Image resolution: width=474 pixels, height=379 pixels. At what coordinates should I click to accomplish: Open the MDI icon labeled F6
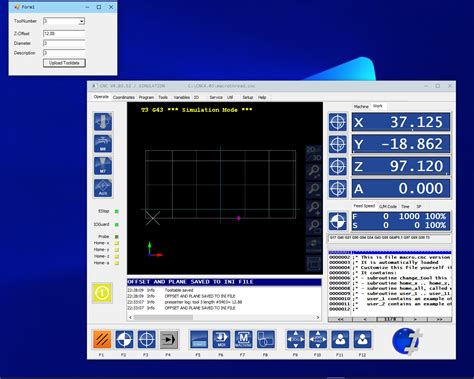click(x=221, y=339)
